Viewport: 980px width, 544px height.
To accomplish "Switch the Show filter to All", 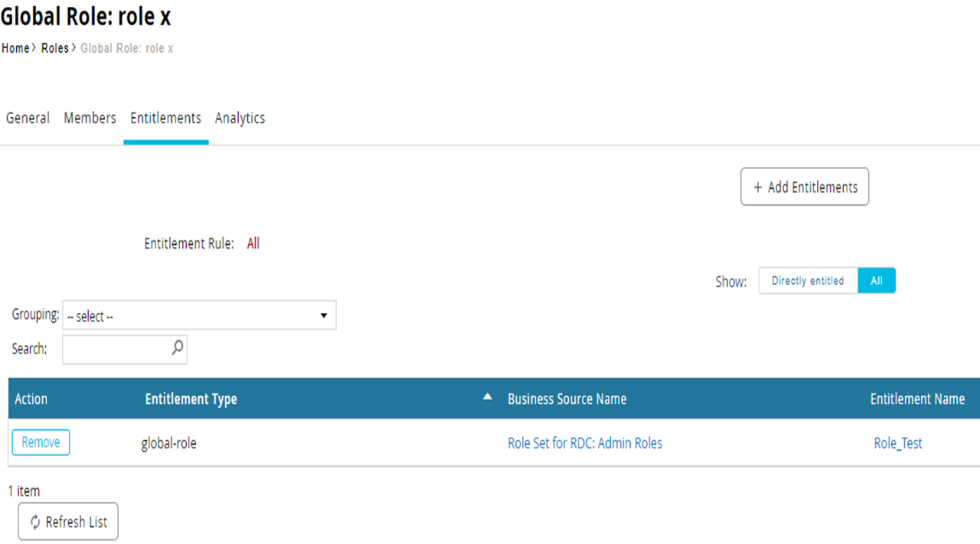I will [876, 281].
